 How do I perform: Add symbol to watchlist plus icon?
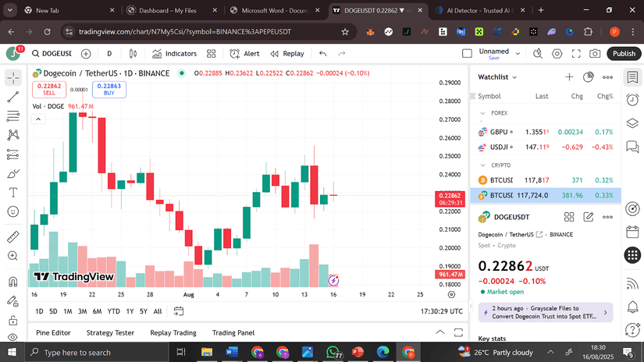click(x=569, y=77)
